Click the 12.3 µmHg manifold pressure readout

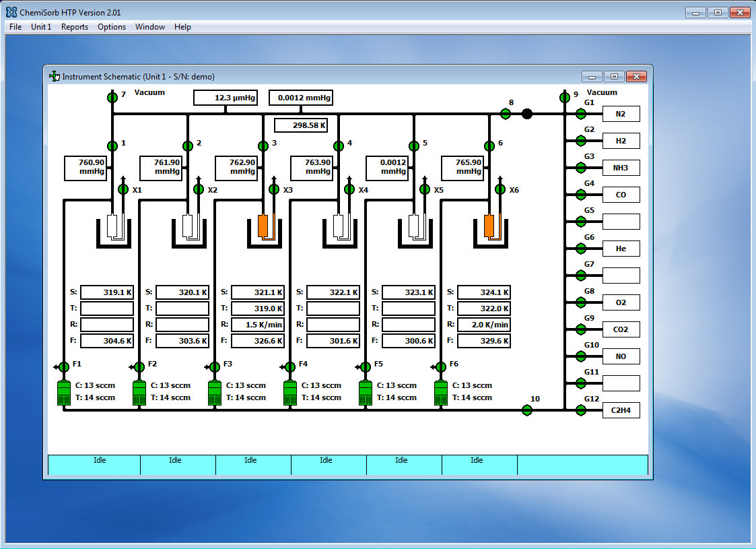[x=226, y=98]
